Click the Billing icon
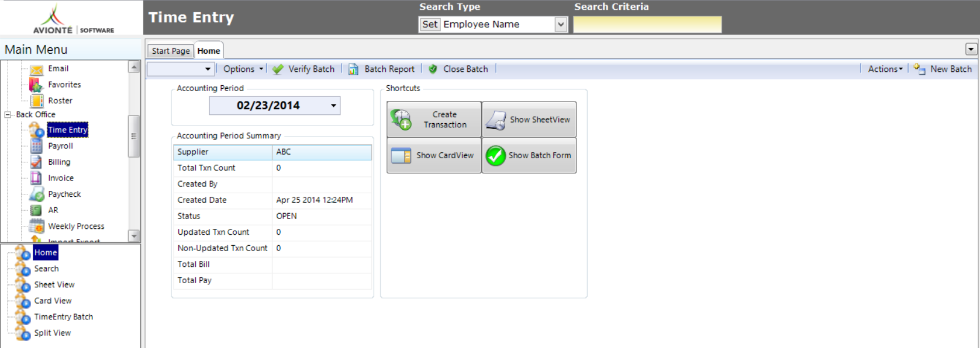980x348 pixels. point(36,162)
